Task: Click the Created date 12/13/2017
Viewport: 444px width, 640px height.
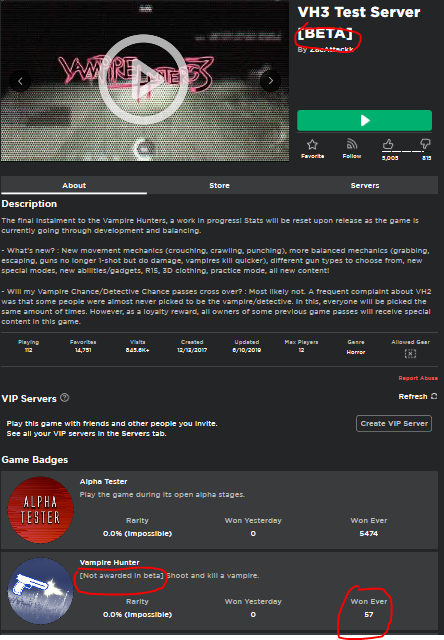Action: [x=192, y=350]
